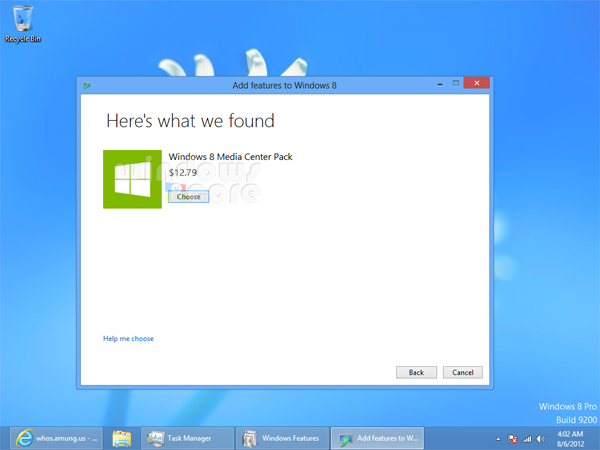Open the Recycle Bin desktop icon

click(23, 24)
